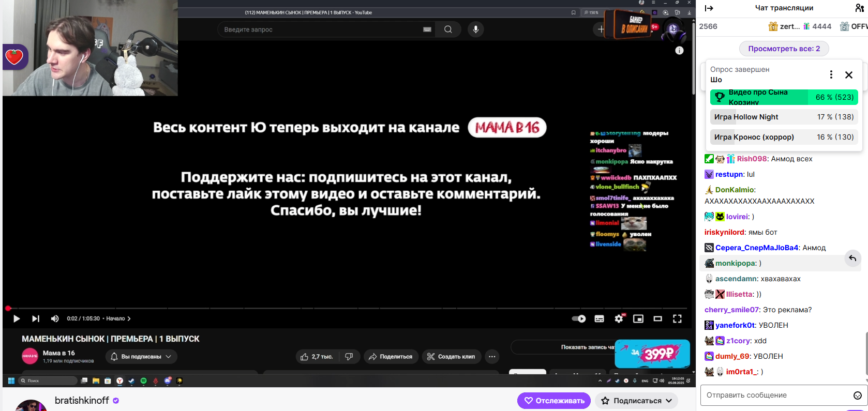This screenshot has width=868, height=411.
Task: Turn on subtitles in the player
Action: 599,318
